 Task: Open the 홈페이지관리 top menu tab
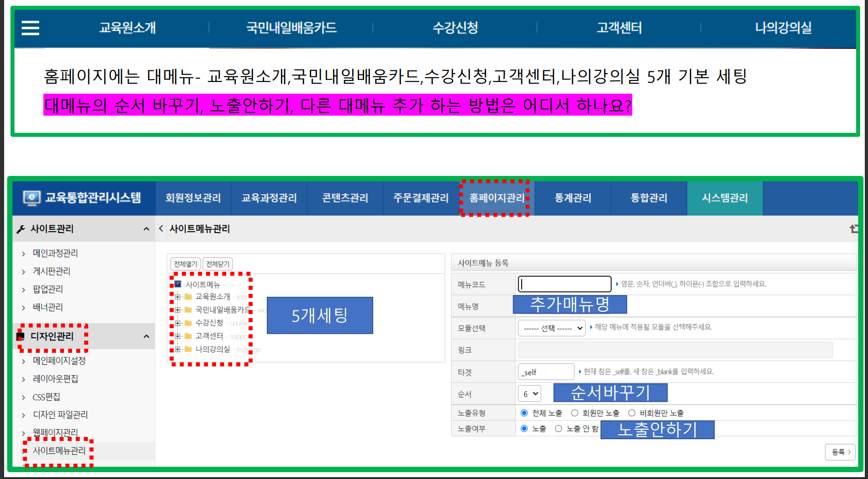497,198
